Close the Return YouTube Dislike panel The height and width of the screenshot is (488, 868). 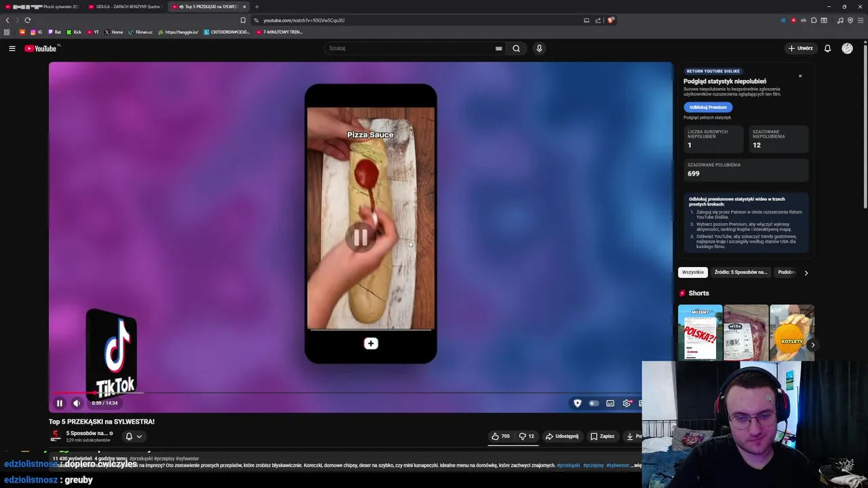pyautogui.click(x=800, y=76)
